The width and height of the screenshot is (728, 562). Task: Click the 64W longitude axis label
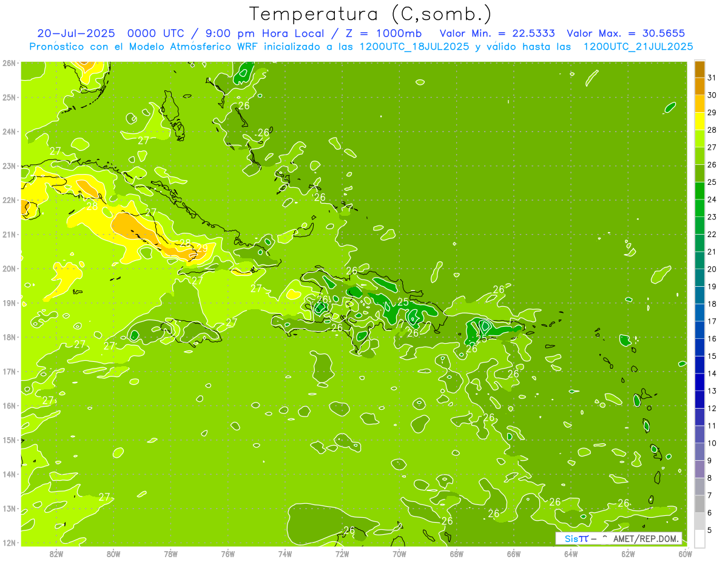pyautogui.click(x=571, y=554)
